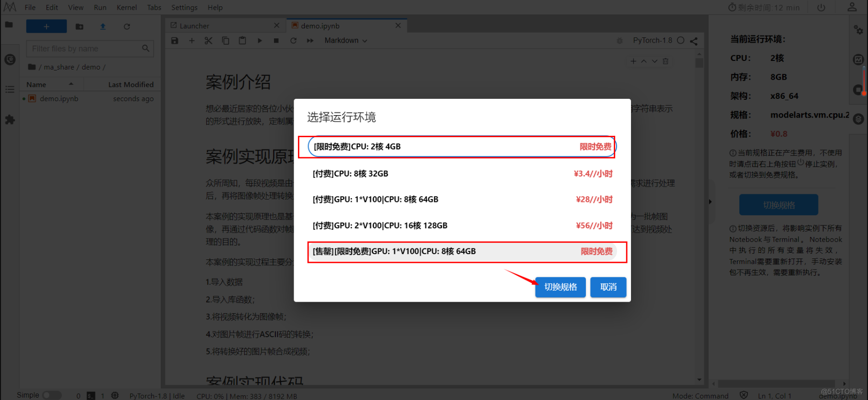
Task: Open the Run menu
Action: click(x=100, y=8)
